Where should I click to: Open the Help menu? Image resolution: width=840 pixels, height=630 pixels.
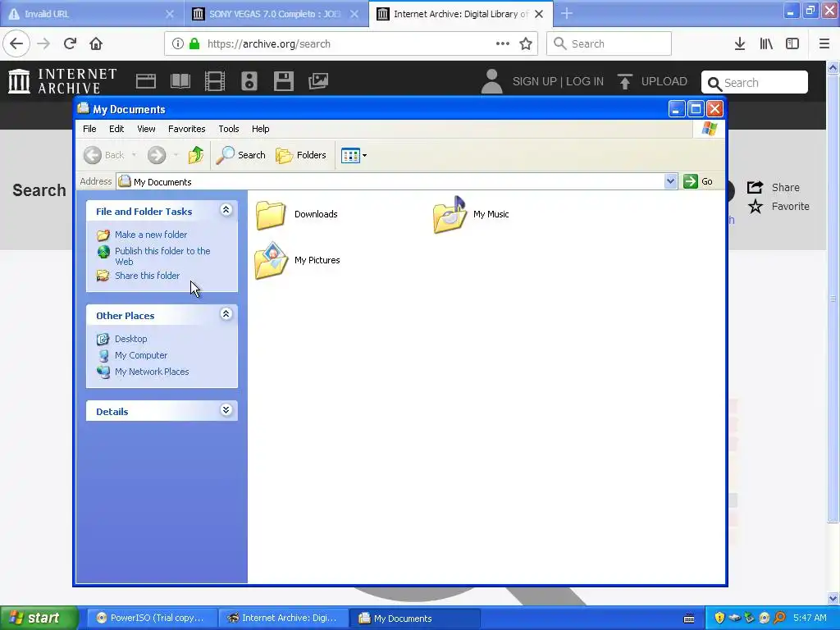pos(260,129)
